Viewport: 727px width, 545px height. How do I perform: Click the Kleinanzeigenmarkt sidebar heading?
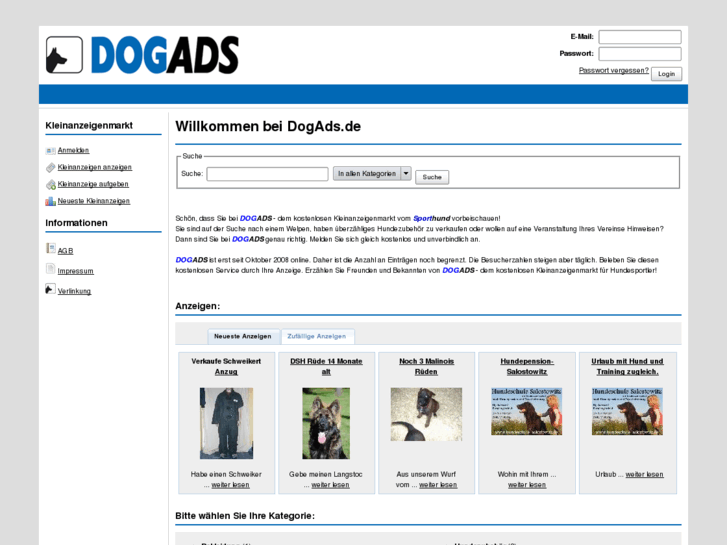coord(89,125)
